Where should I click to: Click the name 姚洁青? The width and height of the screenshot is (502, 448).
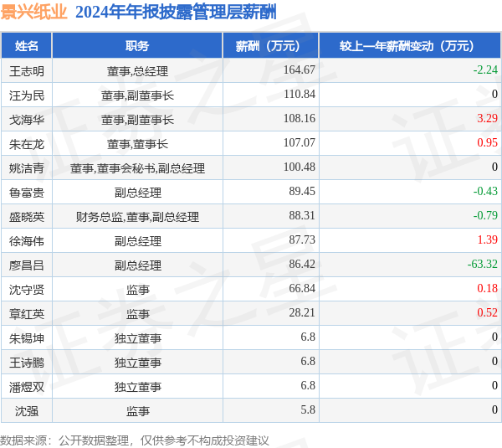click(27, 168)
